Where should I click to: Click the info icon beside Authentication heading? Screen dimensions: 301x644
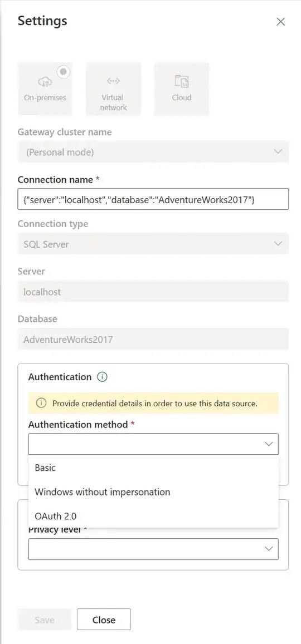point(102,377)
